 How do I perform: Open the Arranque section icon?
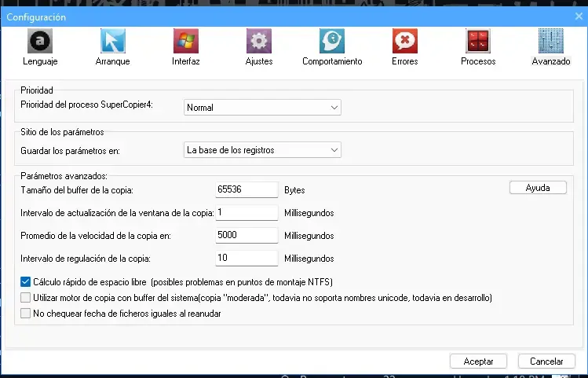112,41
